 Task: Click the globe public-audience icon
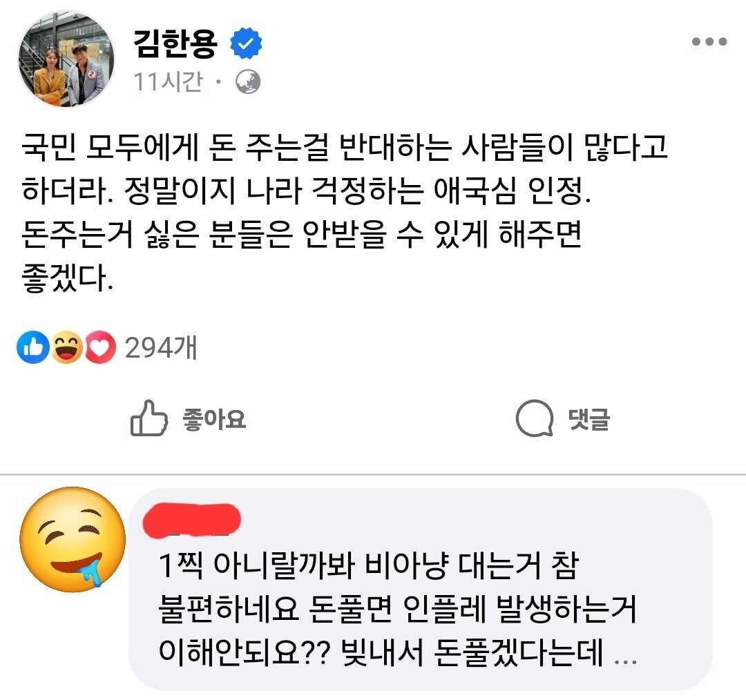tap(248, 83)
